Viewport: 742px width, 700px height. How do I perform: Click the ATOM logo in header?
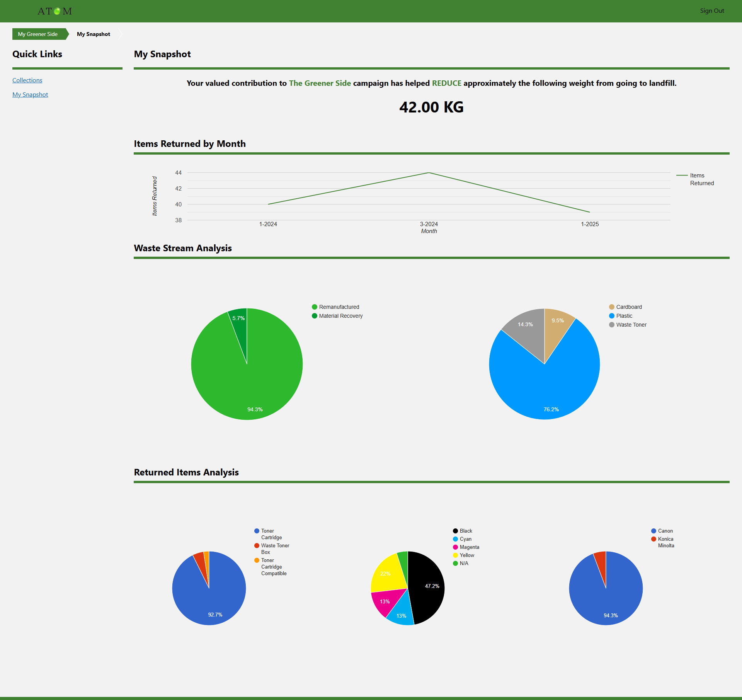coord(54,11)
